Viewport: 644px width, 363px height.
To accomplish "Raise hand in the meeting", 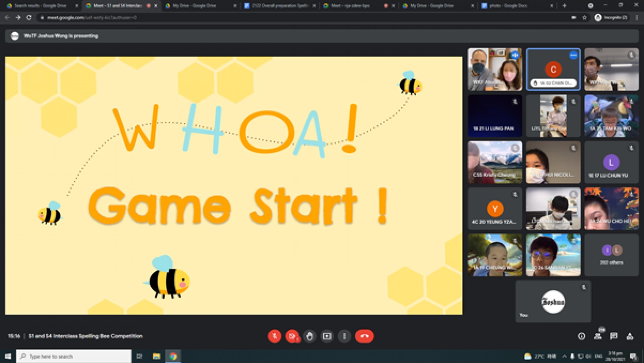I will click(310, 336).
